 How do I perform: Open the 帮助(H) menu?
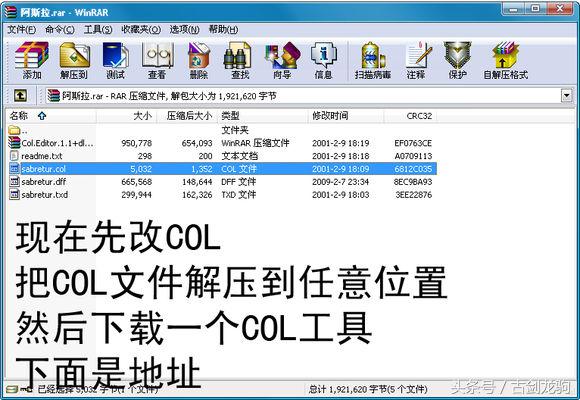223,29
